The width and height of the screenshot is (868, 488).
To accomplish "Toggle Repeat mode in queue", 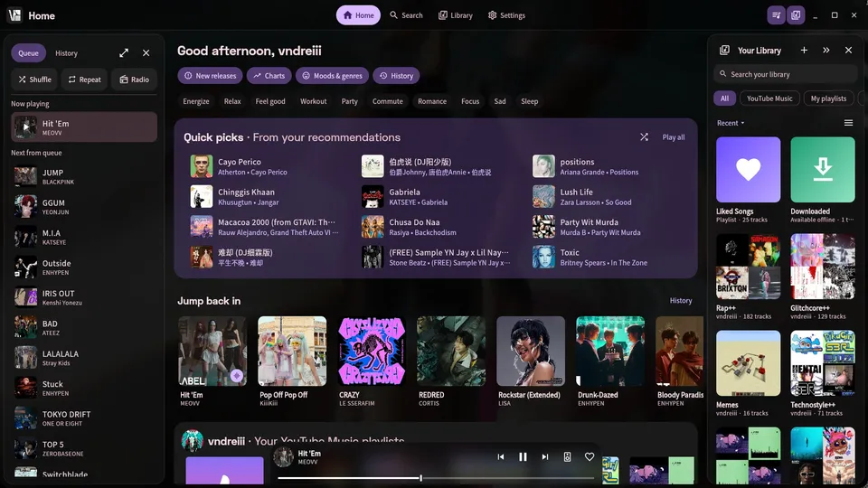I will (84, 80).
